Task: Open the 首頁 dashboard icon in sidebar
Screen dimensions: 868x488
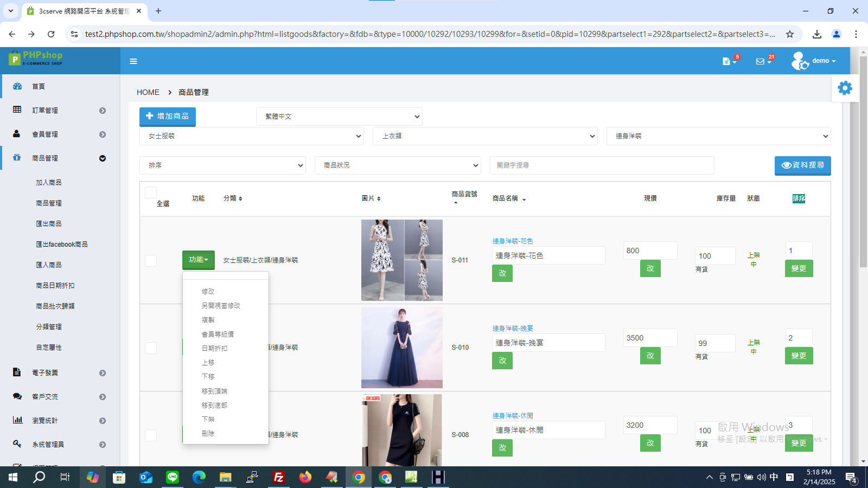Action: (x=17, y=86)
